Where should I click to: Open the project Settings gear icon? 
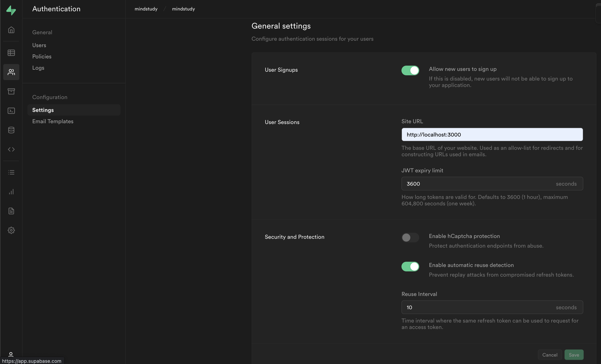[11, 230]
